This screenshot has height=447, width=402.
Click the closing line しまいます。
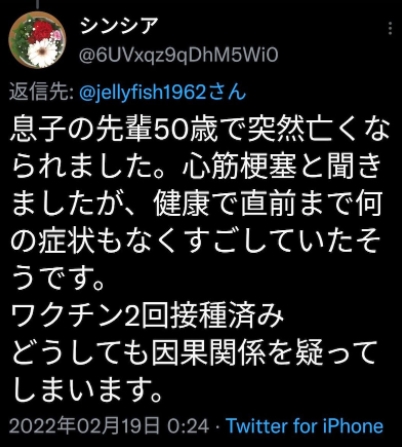(x=87, y=389)
